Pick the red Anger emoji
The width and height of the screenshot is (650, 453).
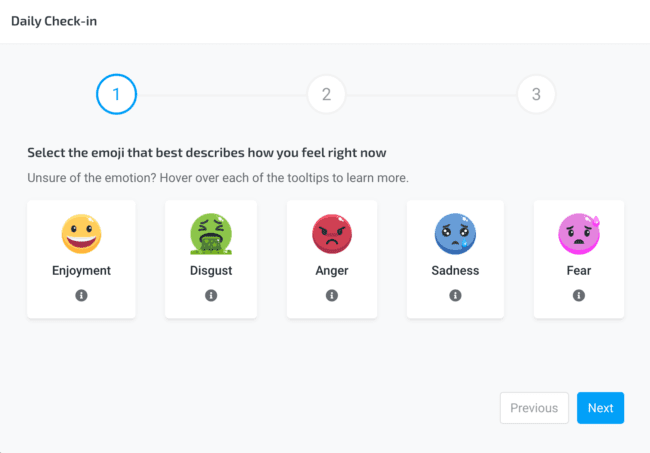(x=332, y=234)
